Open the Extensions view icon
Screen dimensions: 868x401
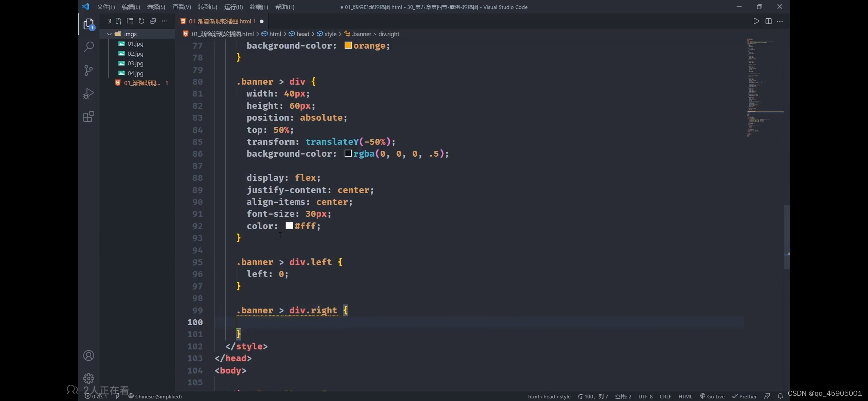coord(89,117)
